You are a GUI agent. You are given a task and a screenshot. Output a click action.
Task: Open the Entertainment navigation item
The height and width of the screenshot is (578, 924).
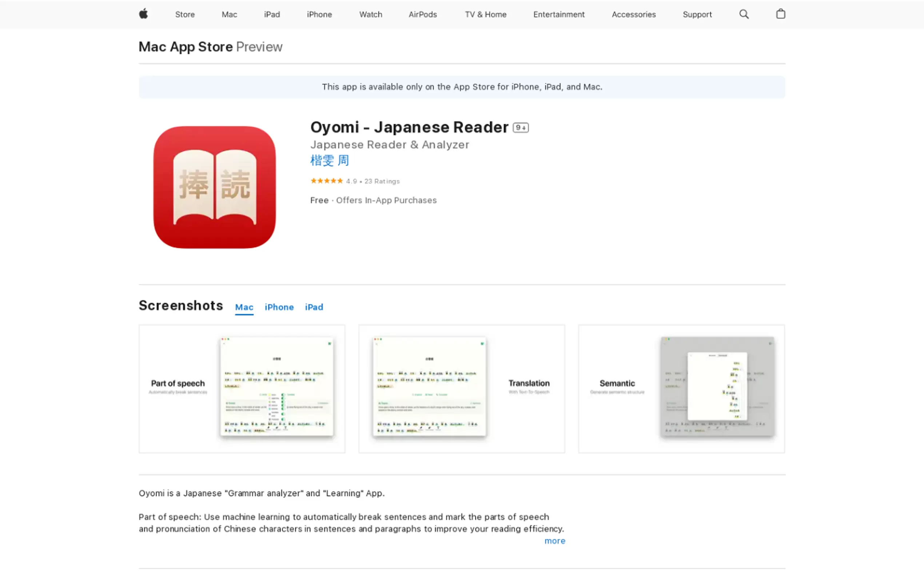pyautogui.click(x=558, y=15)
